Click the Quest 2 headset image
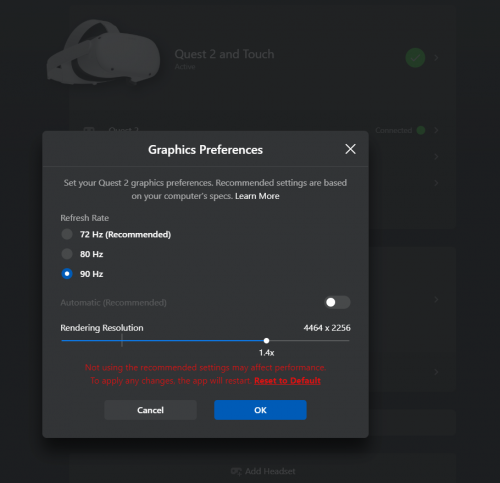500x483 pixels. click(103, 52)
